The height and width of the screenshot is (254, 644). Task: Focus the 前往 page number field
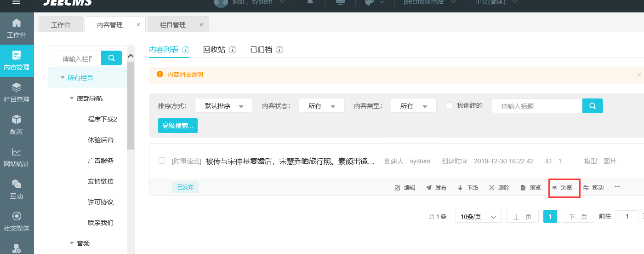tap(627, 217)
